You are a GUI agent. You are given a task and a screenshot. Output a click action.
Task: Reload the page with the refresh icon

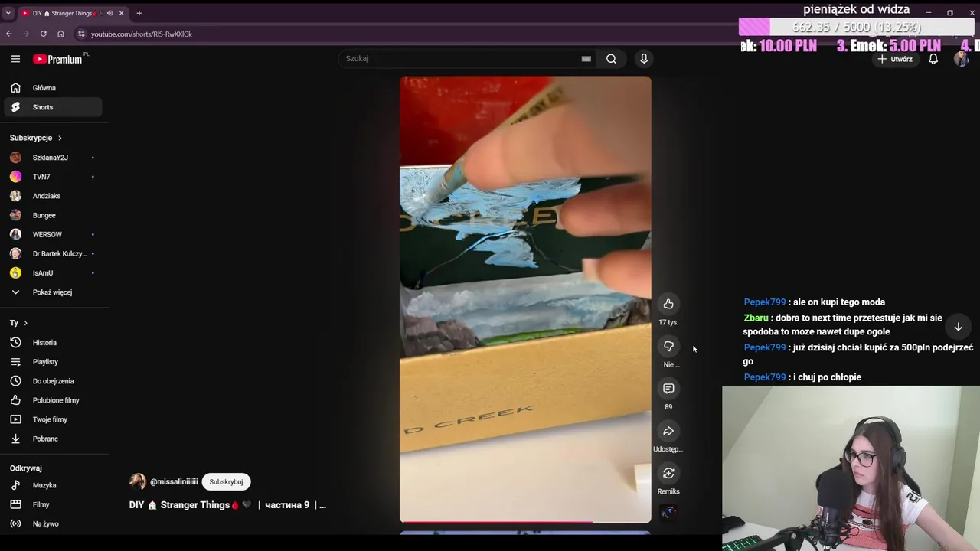coord(43,34)
